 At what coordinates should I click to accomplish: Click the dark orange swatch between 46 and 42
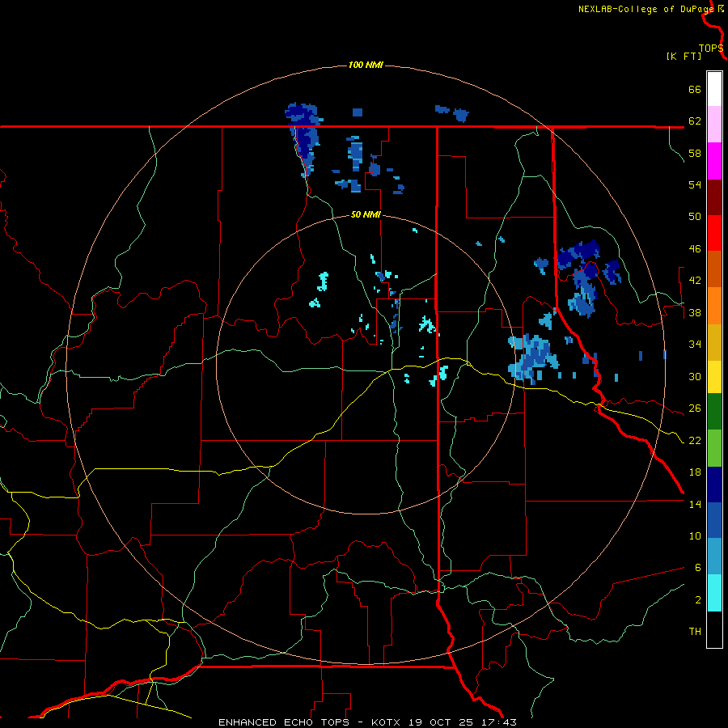(x=714, y=269)
